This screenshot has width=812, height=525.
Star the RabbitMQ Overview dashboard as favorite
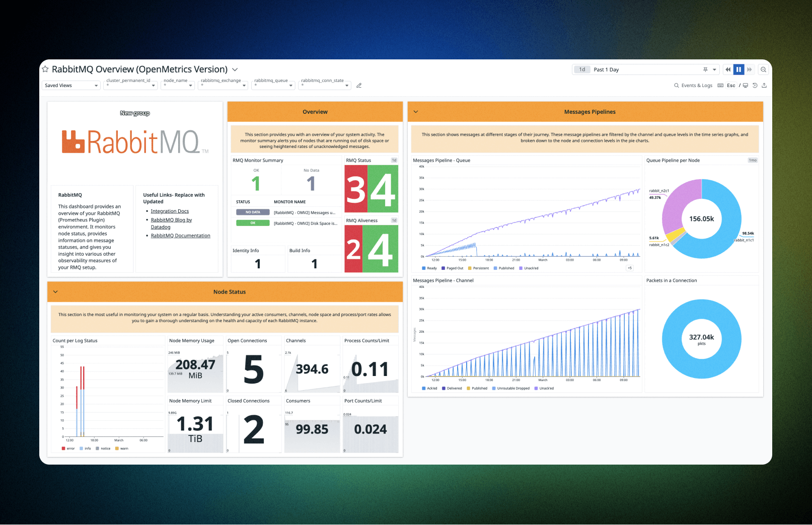[x=45, y=69]
